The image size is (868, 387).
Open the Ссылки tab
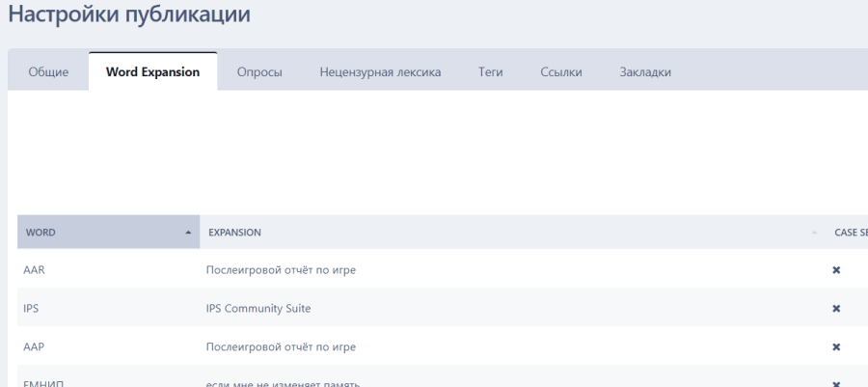coord(561,72)
